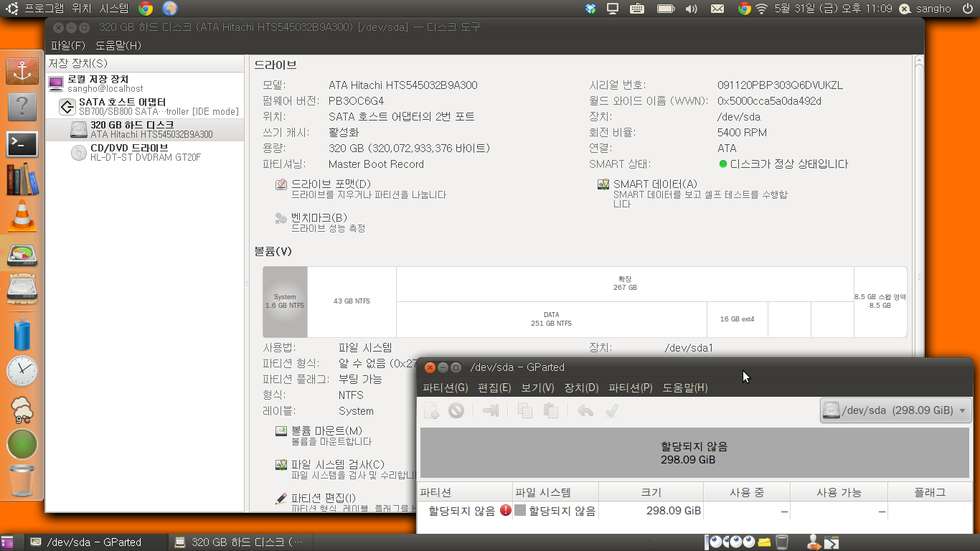Click the 320 GB 하드 디스크 taskbar button
Image resolution: width=980 pixels, height=551 pixels.
pos(240,542)
